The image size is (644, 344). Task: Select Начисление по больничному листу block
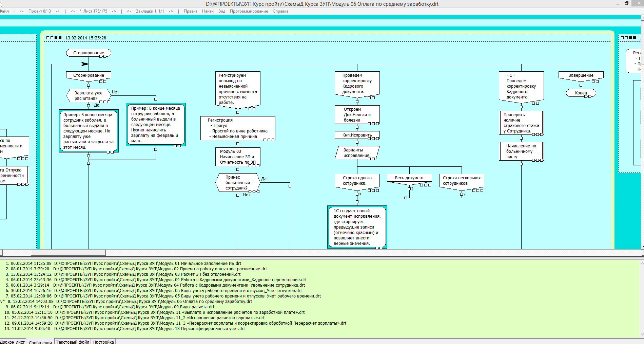[521, 151]
